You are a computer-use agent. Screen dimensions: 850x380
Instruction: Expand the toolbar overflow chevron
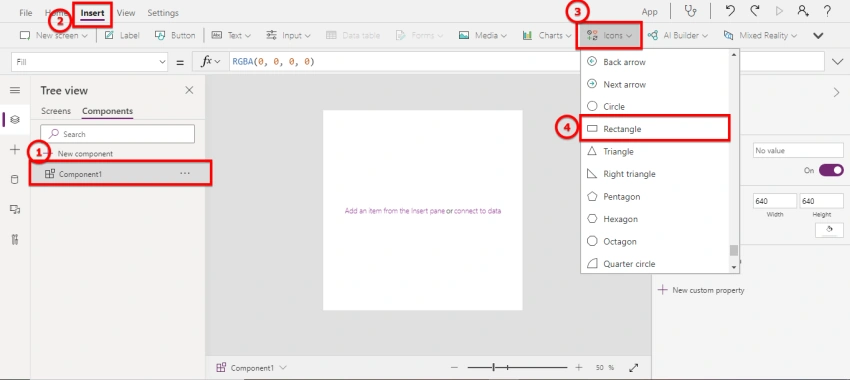[x=818, y=36]
